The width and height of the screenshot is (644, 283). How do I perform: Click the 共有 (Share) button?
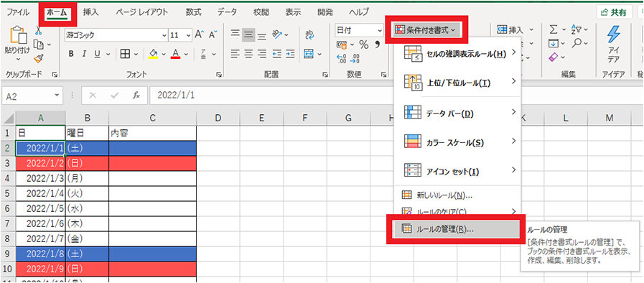614,12
